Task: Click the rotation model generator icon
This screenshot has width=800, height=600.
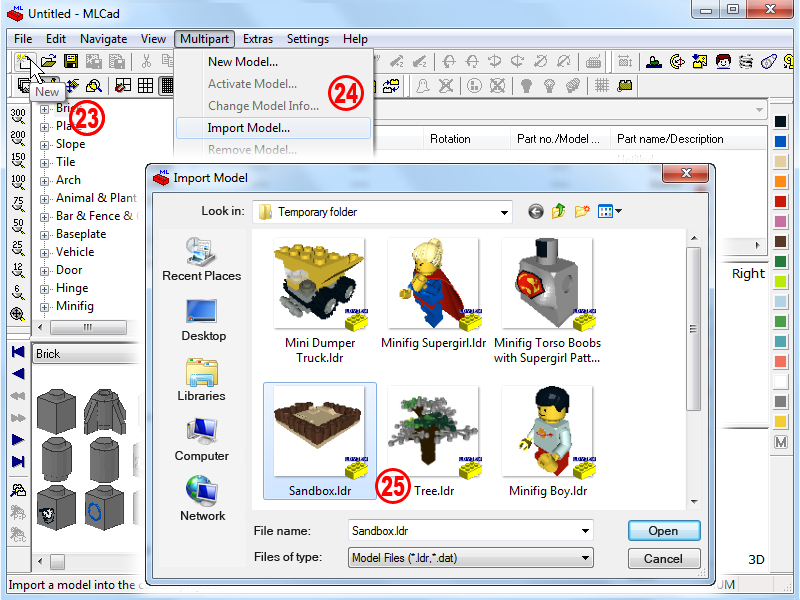Action: click(x=677, y=62)
